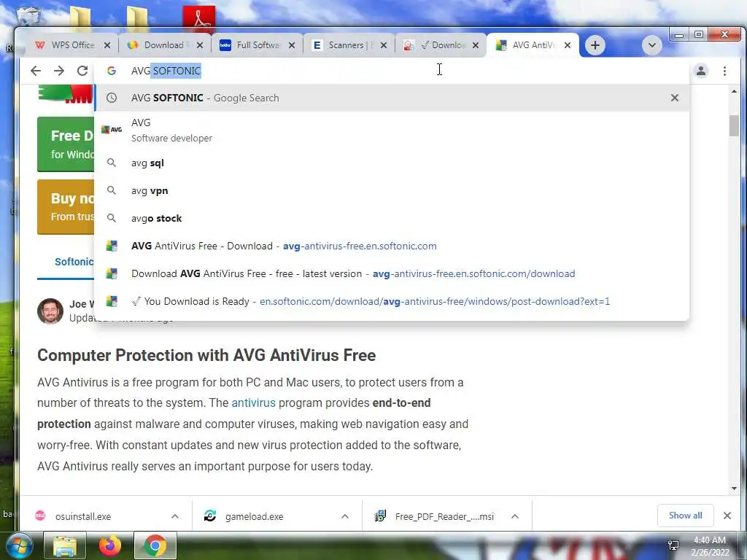747x560 pixels.
Task: Click the Chrome taskbar icon
Action: pyautogui.click(x=155, y=545)
